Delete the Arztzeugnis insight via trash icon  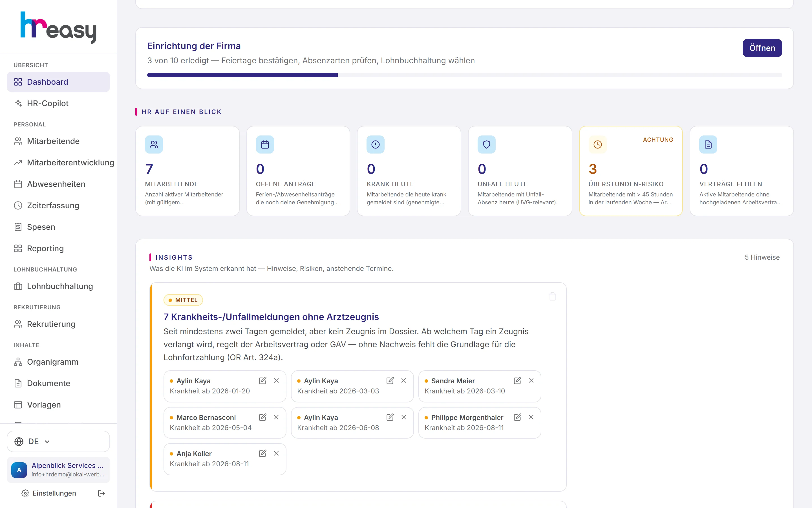(x=552, y=296)
